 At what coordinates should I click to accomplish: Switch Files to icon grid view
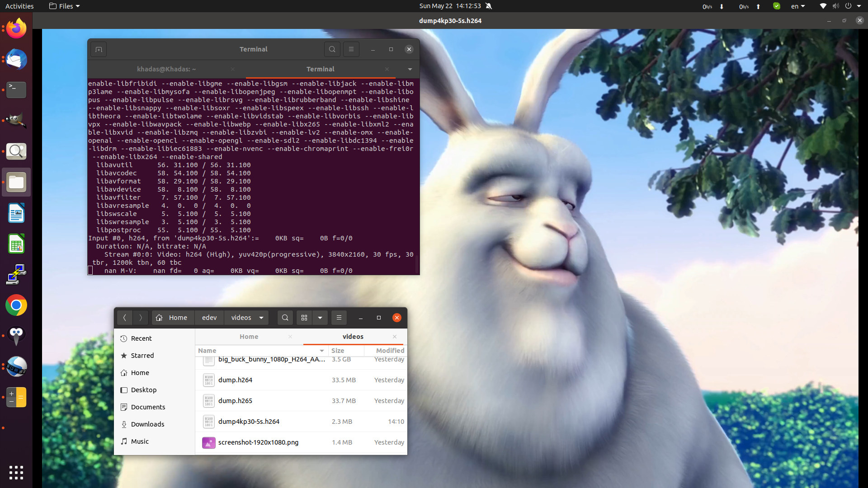(304, 318)
